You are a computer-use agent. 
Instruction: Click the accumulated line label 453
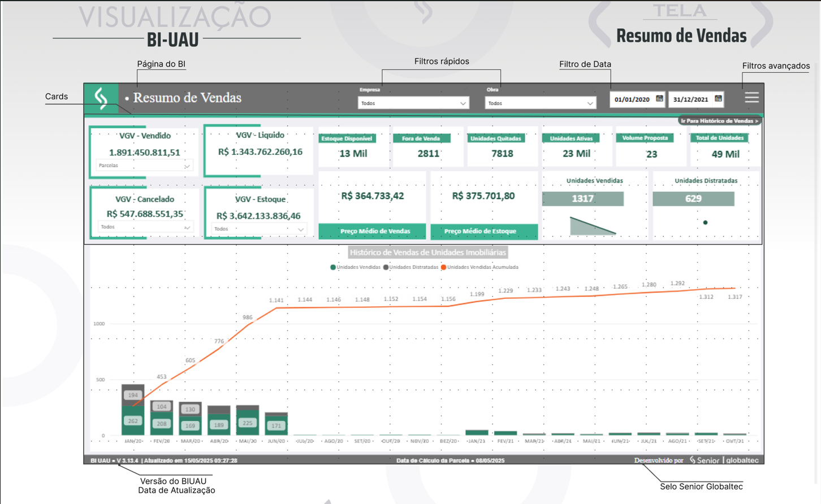pyautogui.click(x=162, y=377)
